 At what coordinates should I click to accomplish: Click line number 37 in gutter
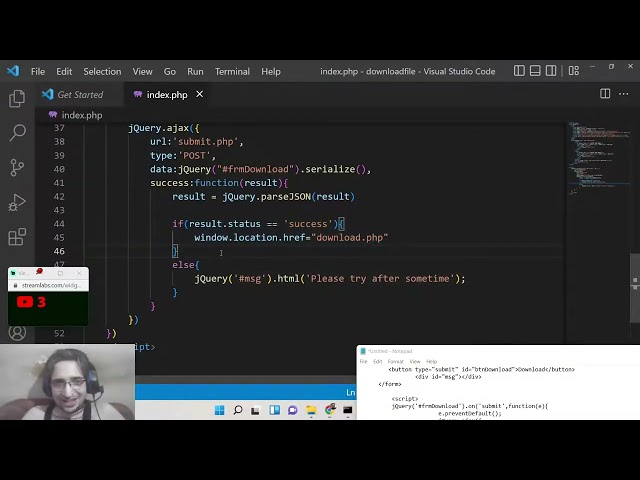(x=59, y=128)
